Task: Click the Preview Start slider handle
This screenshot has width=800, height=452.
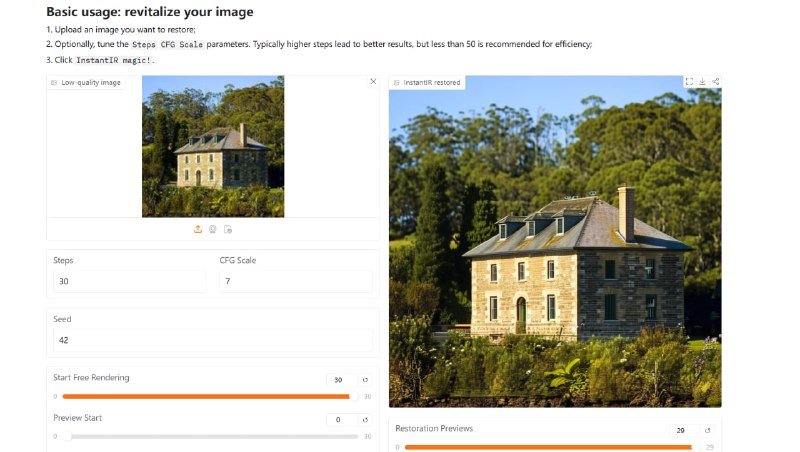Action: [x=66, y=436]
